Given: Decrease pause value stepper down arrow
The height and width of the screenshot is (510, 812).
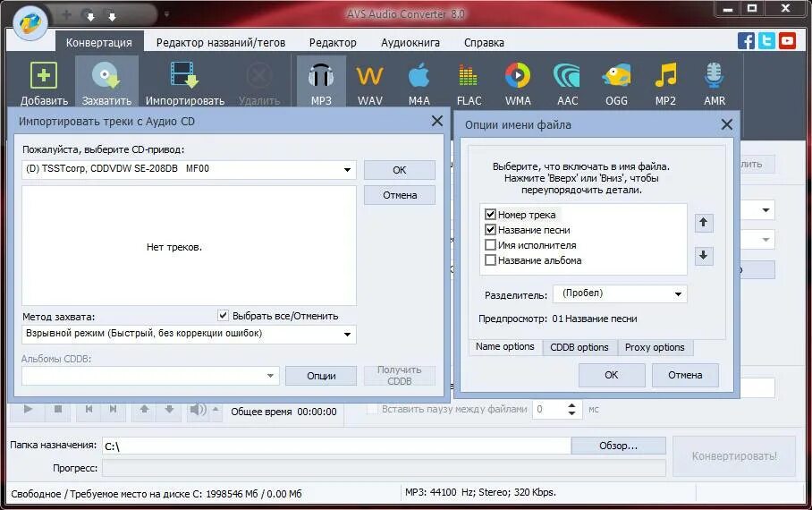Looking at the screenshot, I should pyautogui.click(x=571, y=413).
